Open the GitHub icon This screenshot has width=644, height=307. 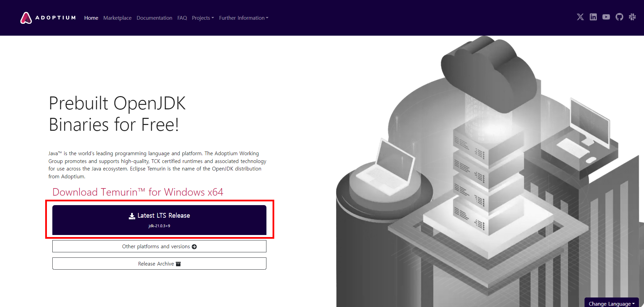coord(619,17)
